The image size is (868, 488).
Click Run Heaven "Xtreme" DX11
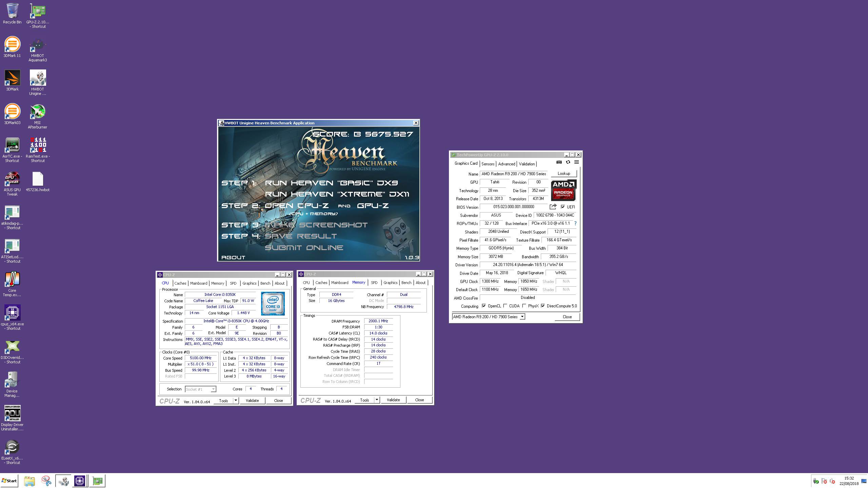(x=337, y=194)
